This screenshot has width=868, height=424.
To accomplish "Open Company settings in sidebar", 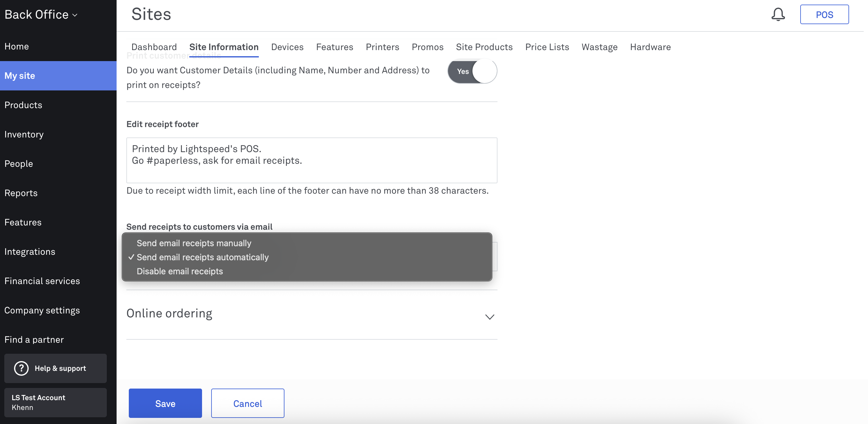I will [58, 310].
